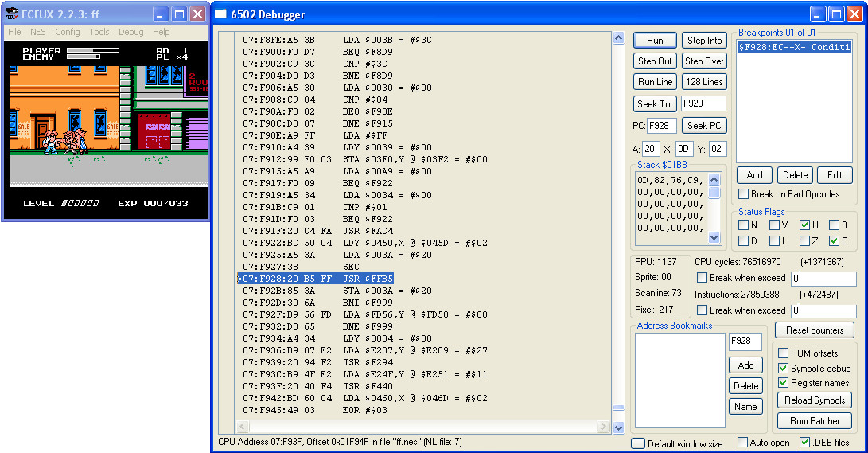Select the highlighted line JSR $FFB5
The height and width of the screenshot is (453, 868).
pos(316,279)
